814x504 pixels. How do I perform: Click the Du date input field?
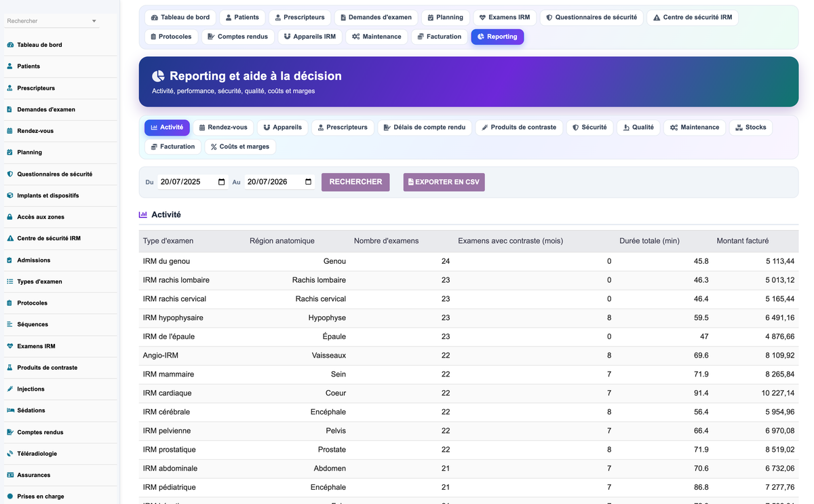[x=193, y=182]
